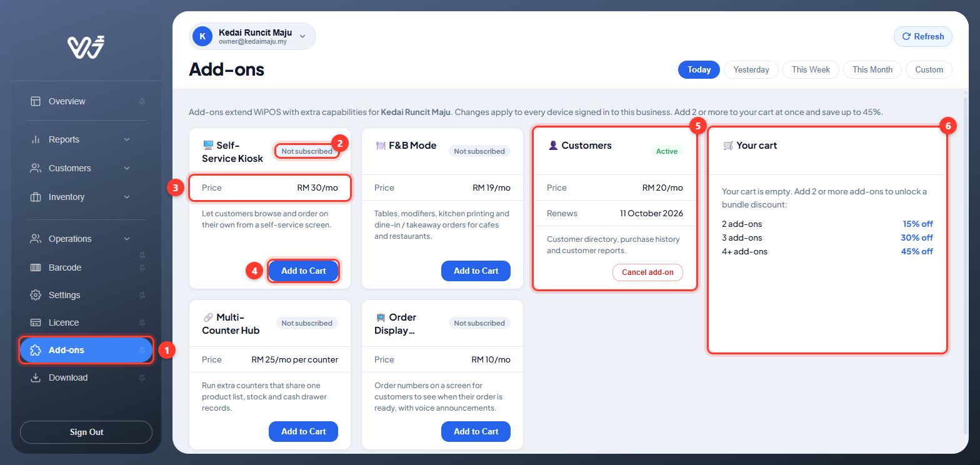The height and width of the screenshot is (465, 980).
Task: Expand the Customers sidebar submenu
Action: pyautogui.click(x=127, y=168)
